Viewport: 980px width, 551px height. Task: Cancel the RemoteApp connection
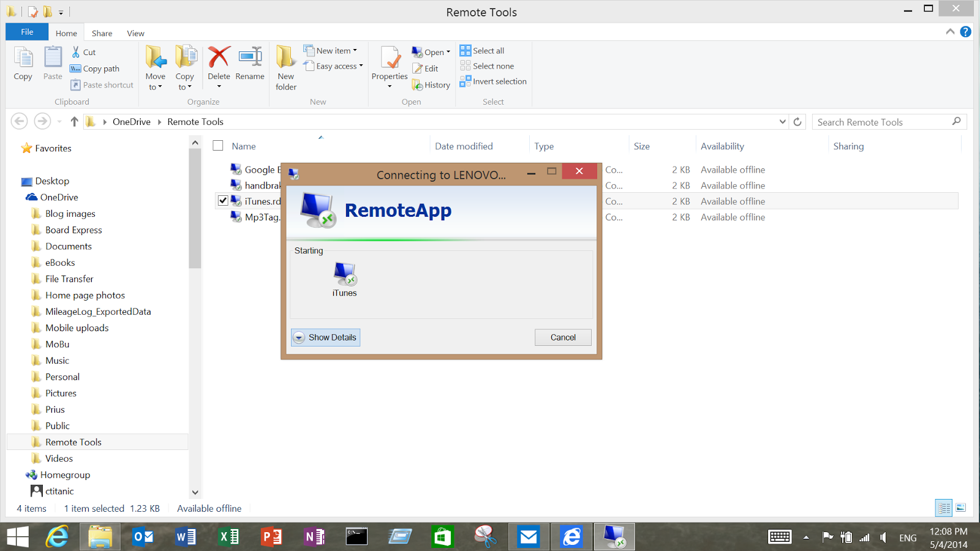(x=563, y=337)
